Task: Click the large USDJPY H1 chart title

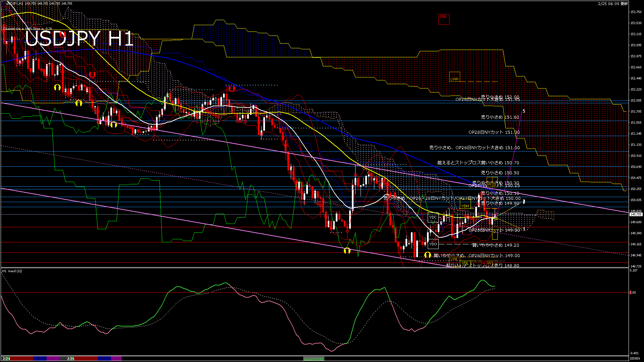Action: point(79,39)
